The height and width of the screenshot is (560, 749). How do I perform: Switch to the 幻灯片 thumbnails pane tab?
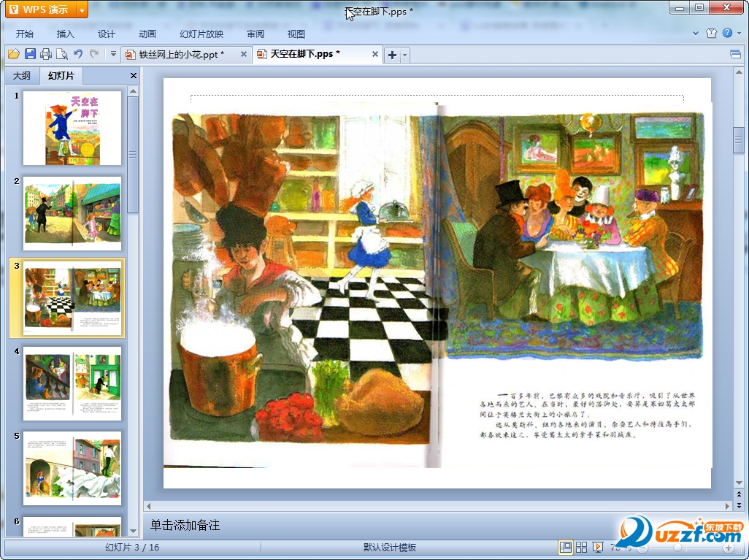click(x=61, y=75)
